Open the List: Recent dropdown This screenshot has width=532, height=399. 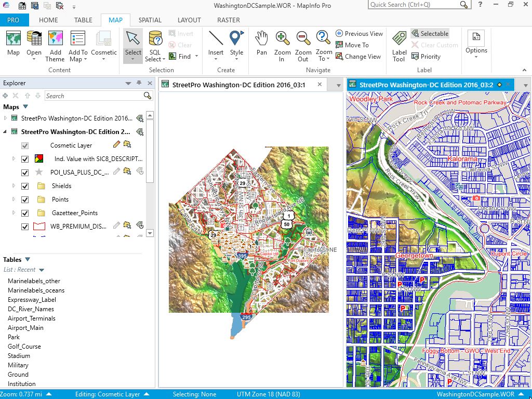coord(42,270)
